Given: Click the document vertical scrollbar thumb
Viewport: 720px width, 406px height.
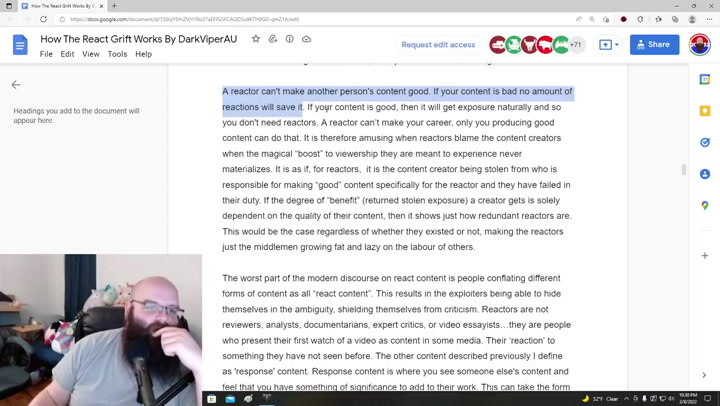Looking at the screenshot, I should (x=684, y=169).
